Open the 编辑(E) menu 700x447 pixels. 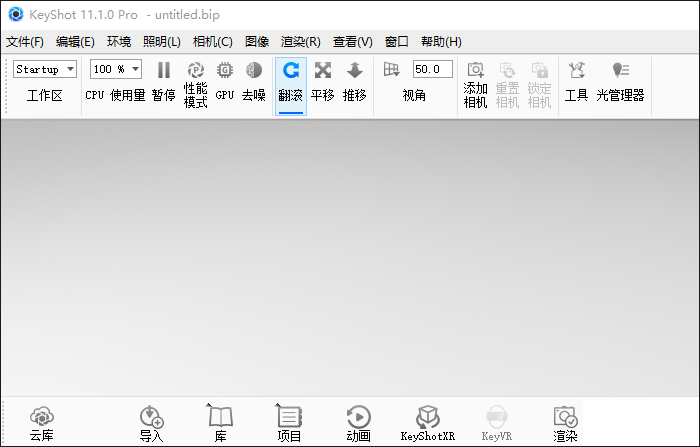(75, 42)
